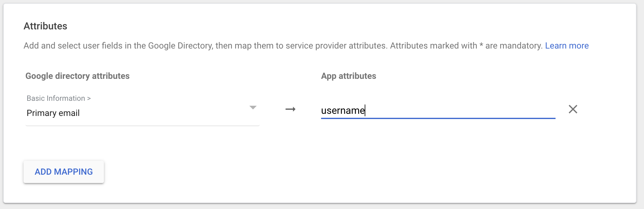The image size is (644, 209).
Task: Click the Attributes section heading
Action: pyautogui.click(x=45, y=26)
